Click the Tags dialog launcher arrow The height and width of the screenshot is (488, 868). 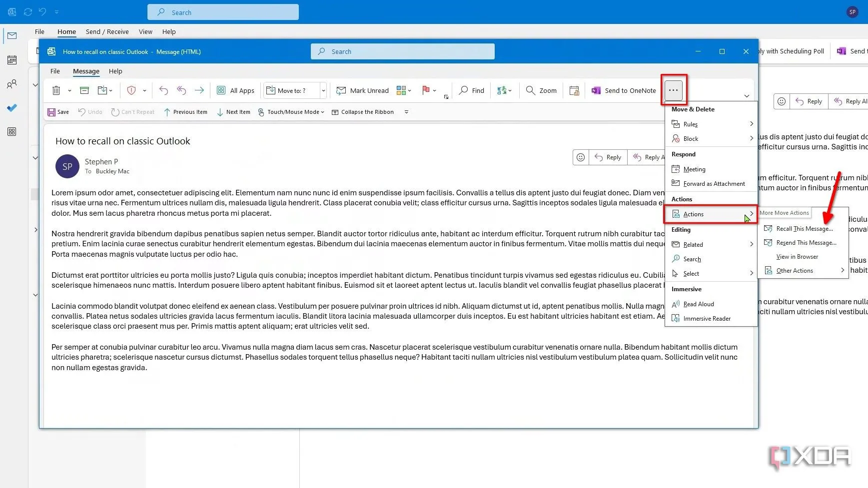click(x=446, y=97)
